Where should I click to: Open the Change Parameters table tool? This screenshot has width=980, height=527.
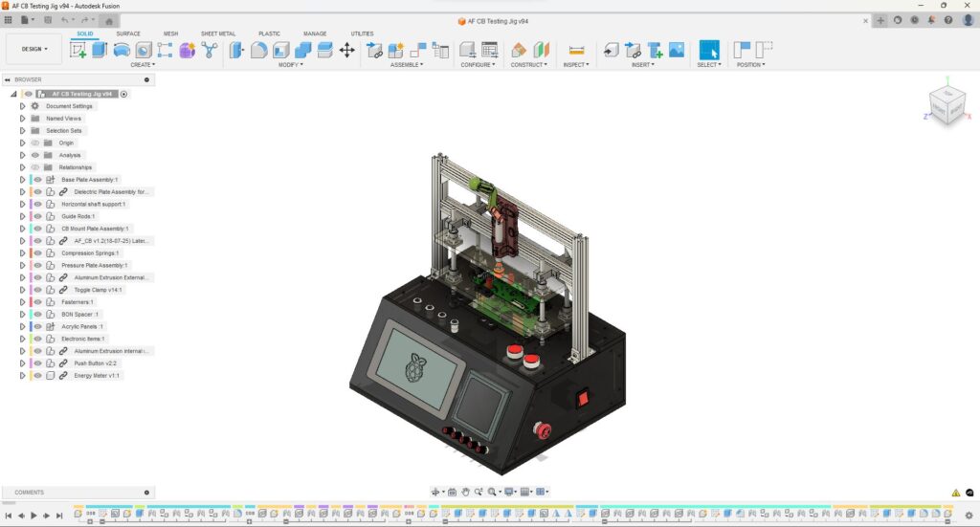490,50
